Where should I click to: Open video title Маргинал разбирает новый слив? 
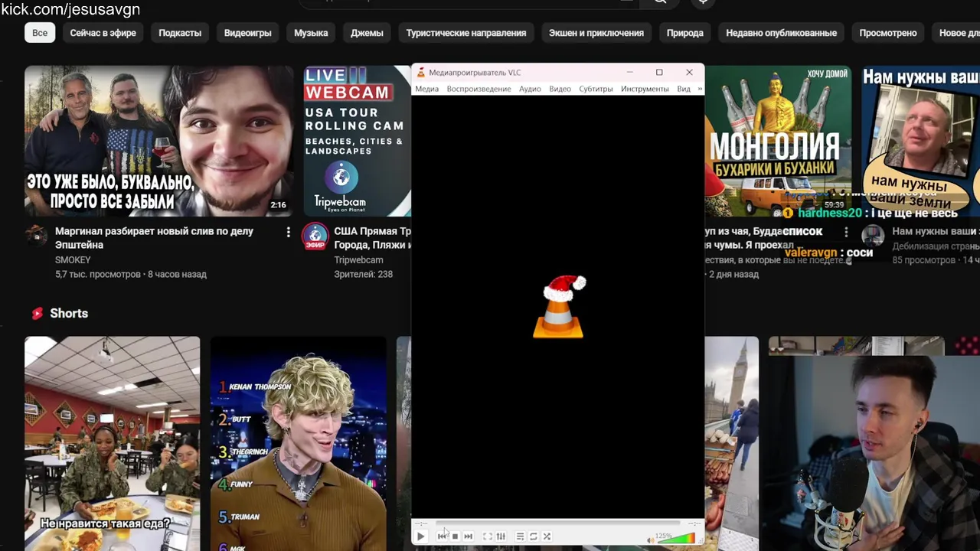(154, 238)
